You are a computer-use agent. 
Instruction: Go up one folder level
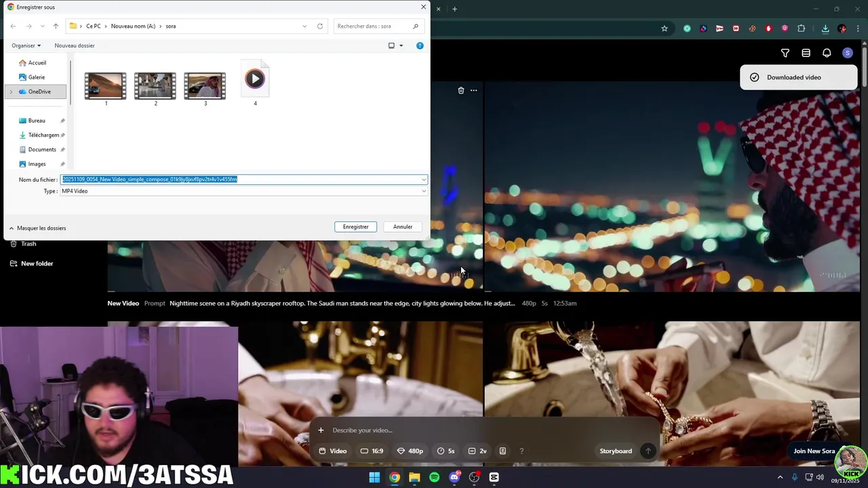(x=56, y=26)
